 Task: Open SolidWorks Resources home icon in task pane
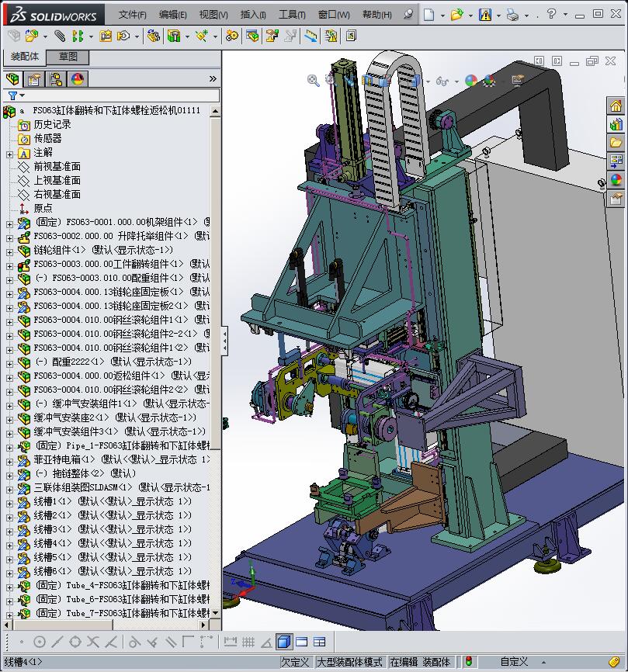[x=616, y=106]
